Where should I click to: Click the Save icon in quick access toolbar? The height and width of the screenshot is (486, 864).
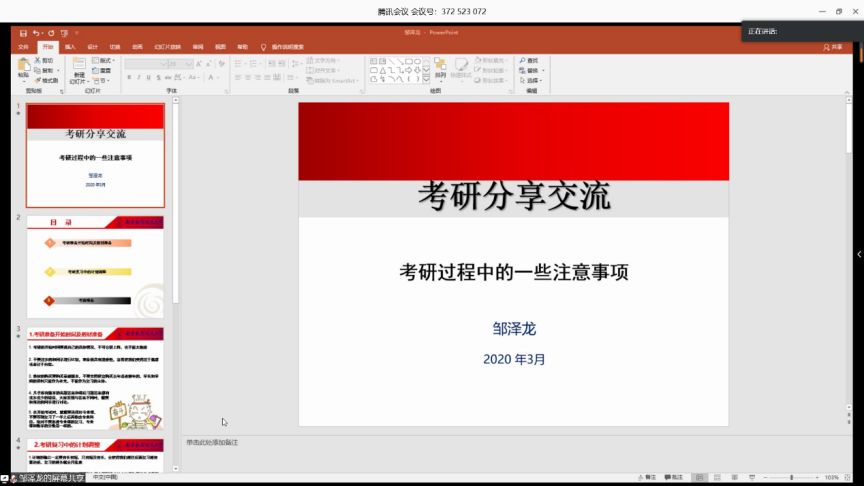[x=22, y=33]
